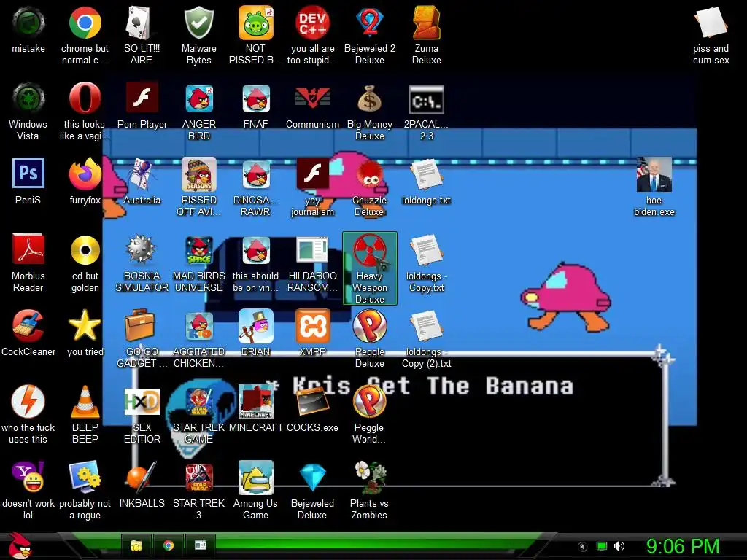Viewport: 747px width, 560px height.
Task: Open the "DINOSA... RAWR" icon
Action: (x=256, y=175)
